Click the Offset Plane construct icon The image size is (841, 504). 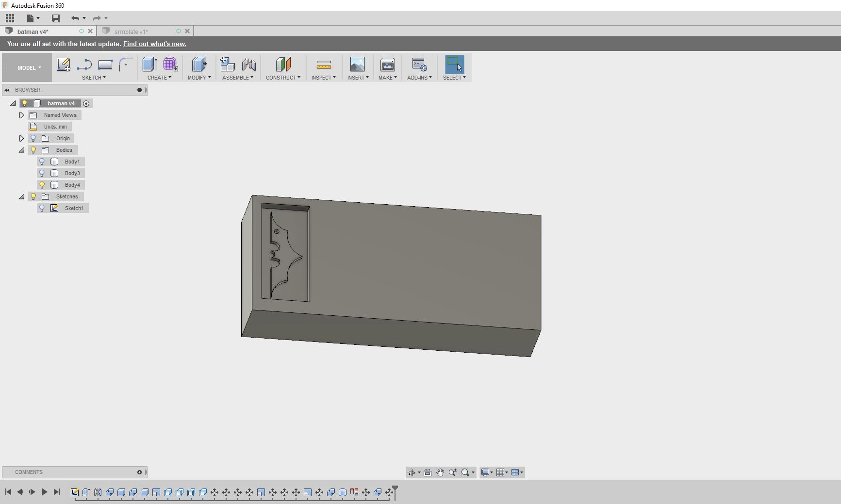tap(283, 65)
